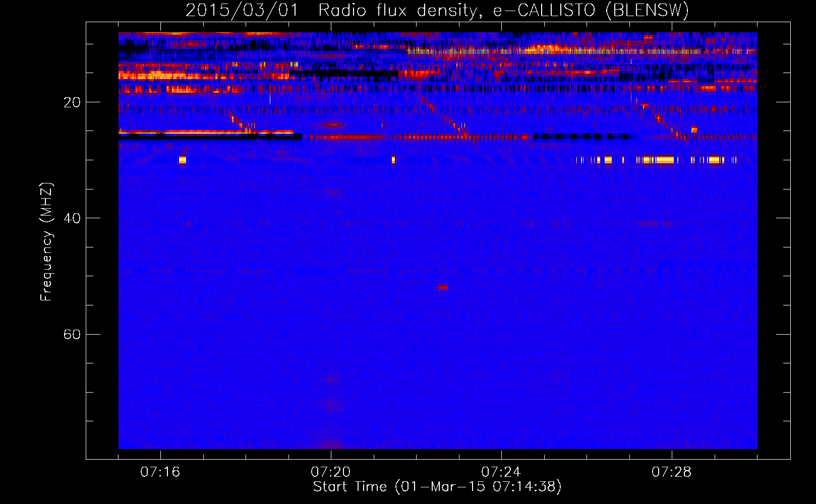Image resolution: width=816 pixels, height=504 pixels.
Task: Click the 07:20 time tick label
Action: (331, 472)
